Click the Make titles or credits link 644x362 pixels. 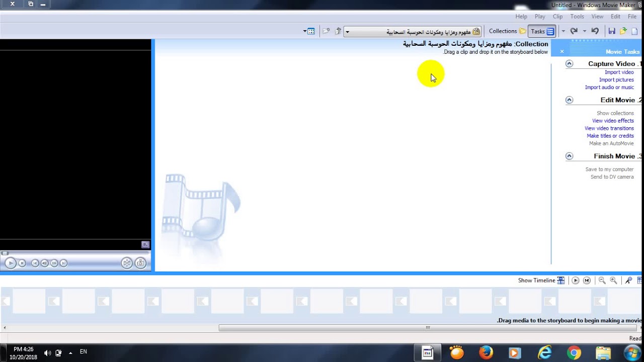pos(610,136)
